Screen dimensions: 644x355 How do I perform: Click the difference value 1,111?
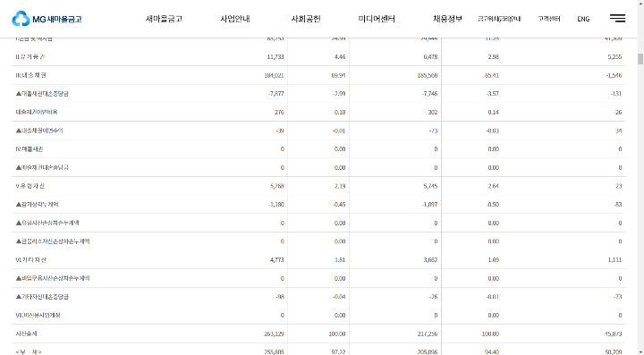point(614,260)
